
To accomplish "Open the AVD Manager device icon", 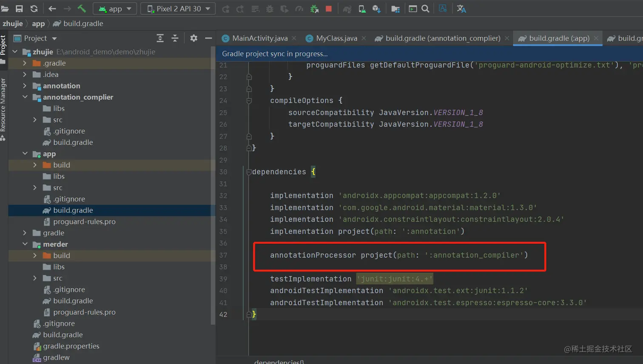I will tap(362, 8).
